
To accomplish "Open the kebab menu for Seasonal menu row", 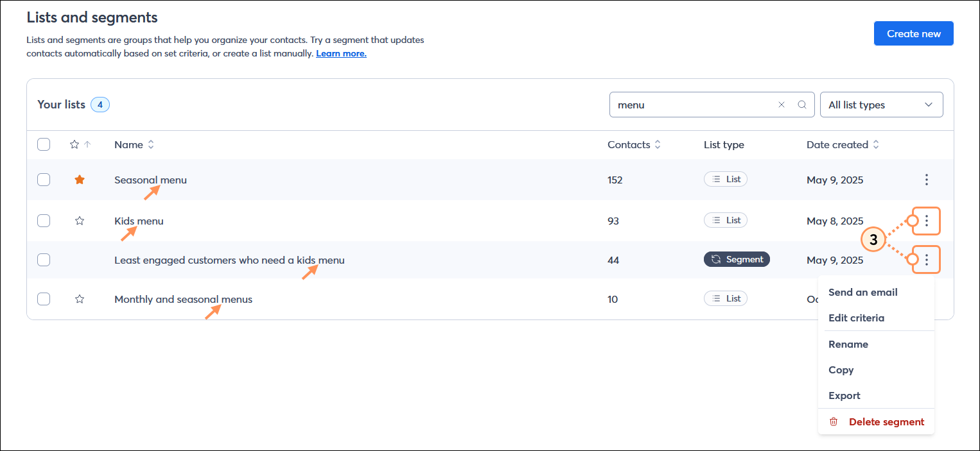I will click(927, 180).
